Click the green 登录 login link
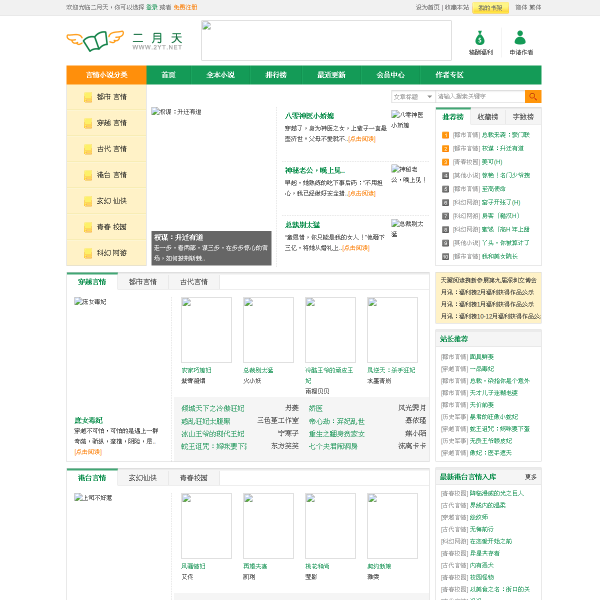 [152, 7]
